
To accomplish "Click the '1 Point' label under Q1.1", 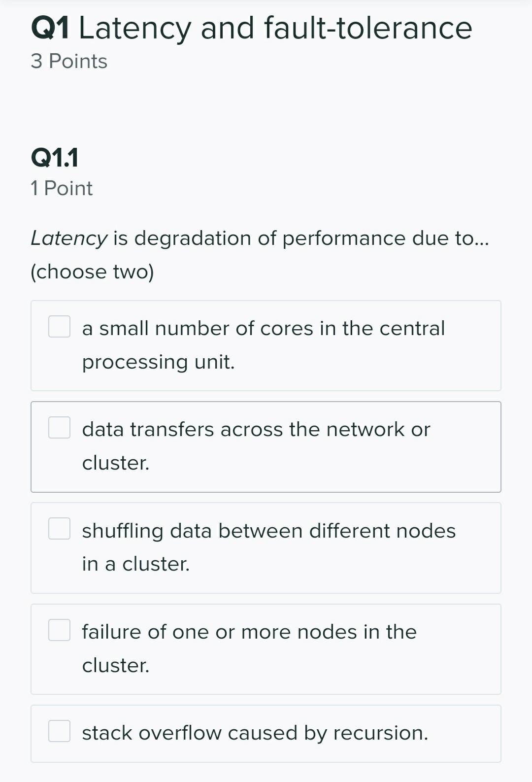I will [x=61, y=188].
